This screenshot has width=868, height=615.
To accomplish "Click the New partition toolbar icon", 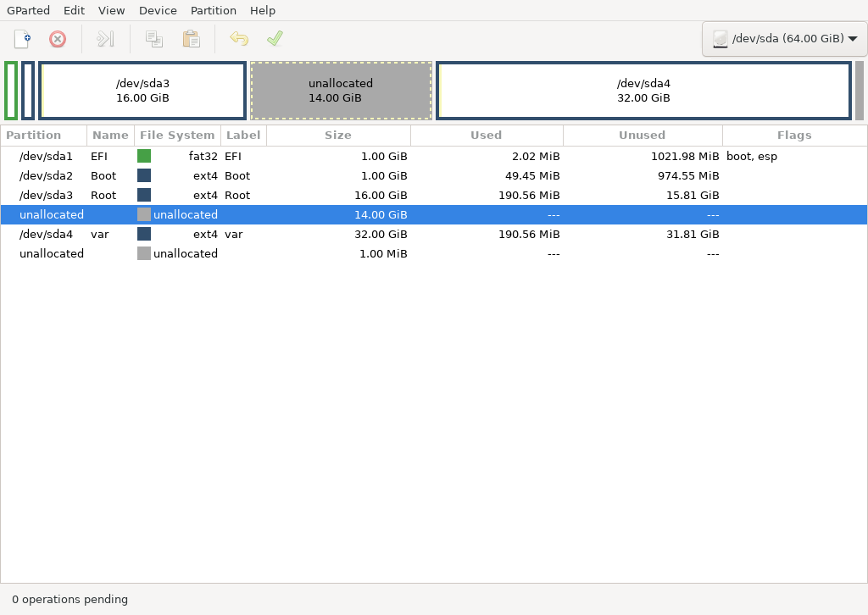I will coord(22,39).
